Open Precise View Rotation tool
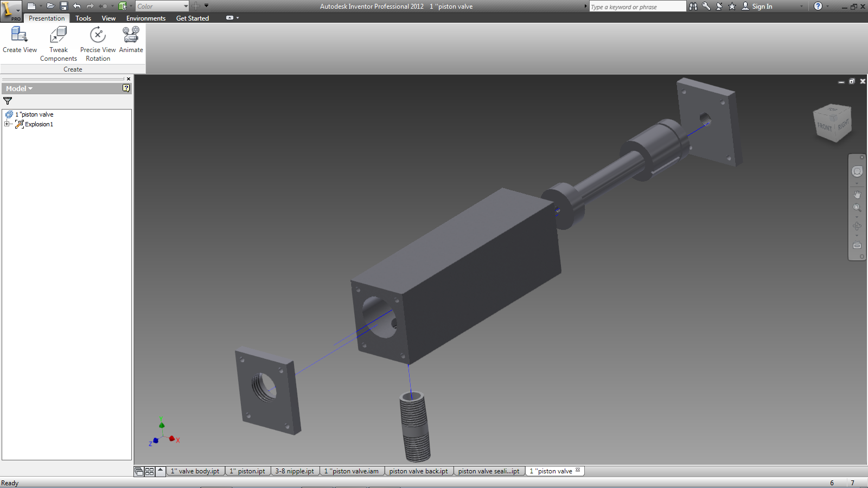868x488 pixels. coord(98,44)
